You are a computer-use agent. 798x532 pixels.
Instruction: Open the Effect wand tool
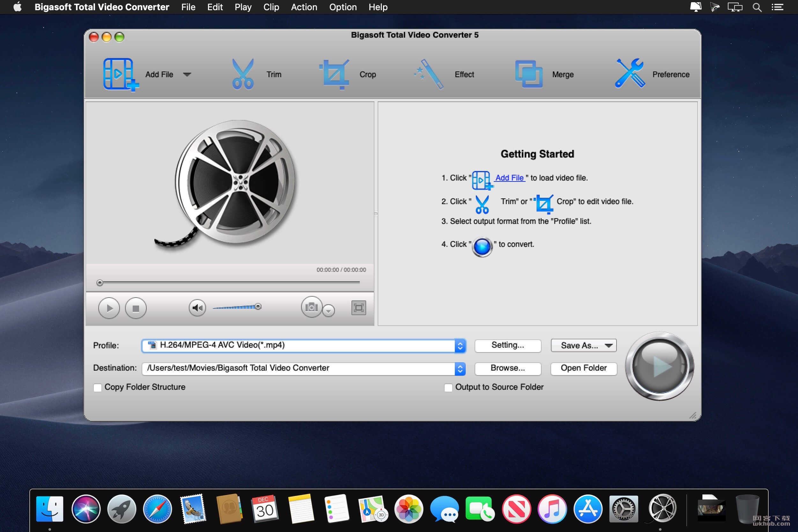(429, 74)
